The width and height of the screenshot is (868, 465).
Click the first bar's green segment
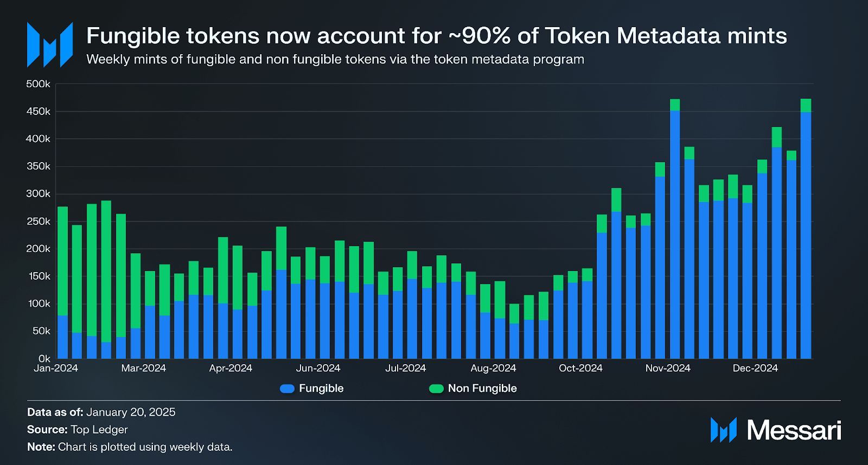point(62,261)
